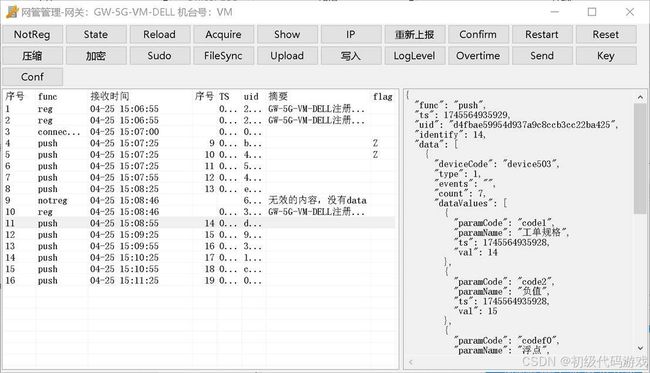The height and width of the screenshot is (373, 650).
Task: Click the Overtime button
Action: tap(478, 56)
